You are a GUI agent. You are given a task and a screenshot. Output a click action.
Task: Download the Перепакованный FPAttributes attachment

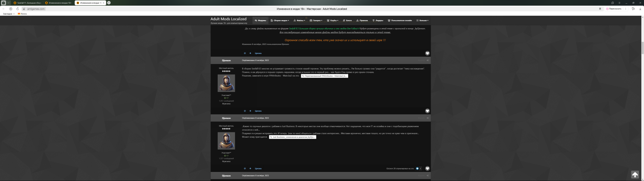324,76
